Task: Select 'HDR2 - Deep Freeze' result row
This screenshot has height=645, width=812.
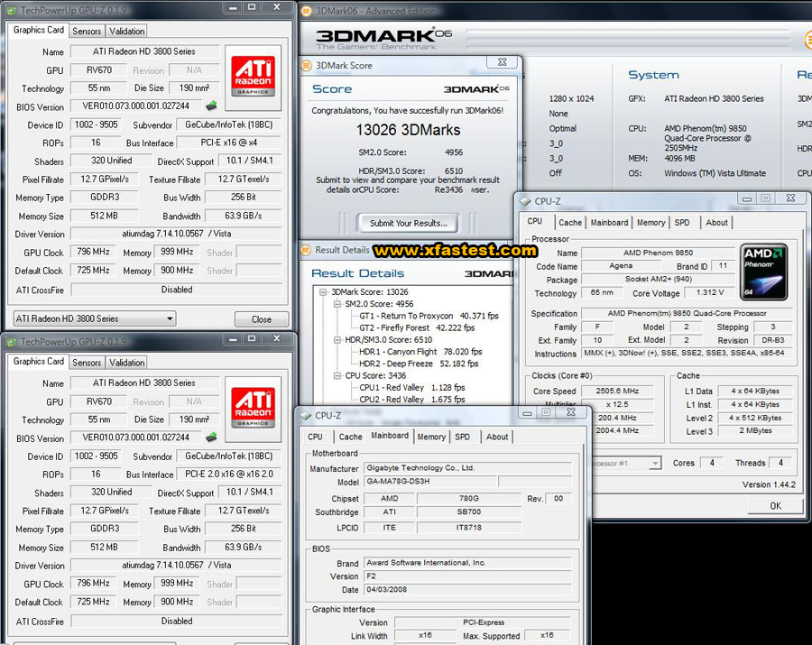Action: click(419, 364)
